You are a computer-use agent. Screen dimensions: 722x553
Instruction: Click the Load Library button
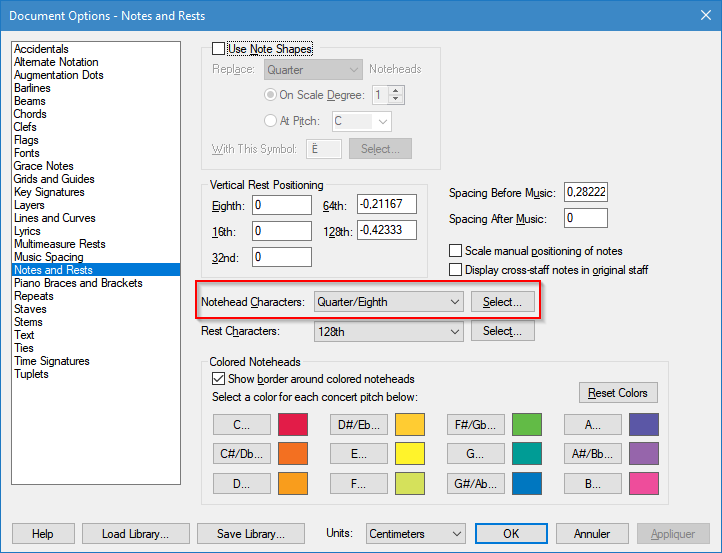coord(134,534)
